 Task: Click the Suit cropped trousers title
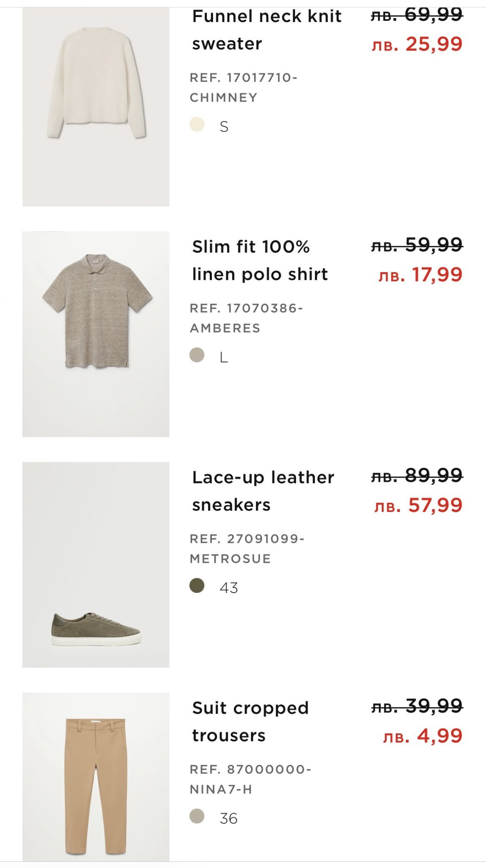point(250,721)
